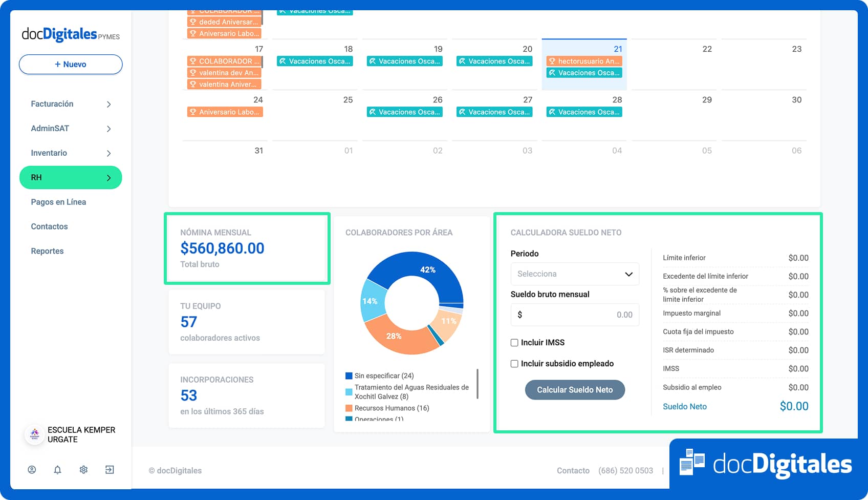Open Vacaciones Osca event on day 21
868x500 pixels.
584,73
